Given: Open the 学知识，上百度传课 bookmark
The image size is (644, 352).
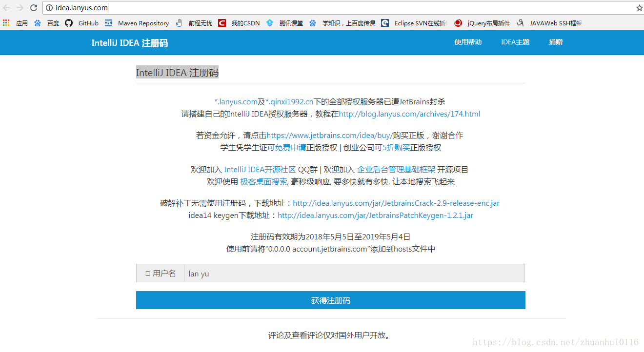Looking at the screenshot, I should coord(342,23).
